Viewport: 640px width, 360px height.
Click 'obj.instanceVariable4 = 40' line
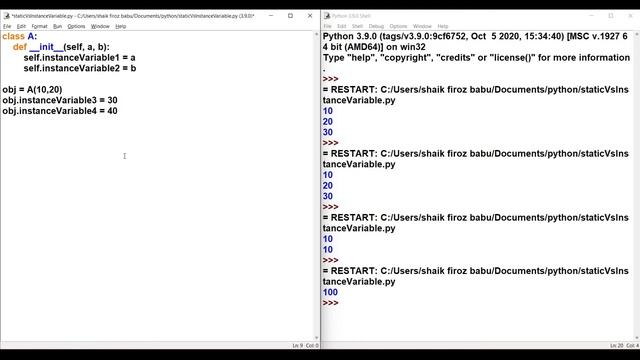coord(60,111)
